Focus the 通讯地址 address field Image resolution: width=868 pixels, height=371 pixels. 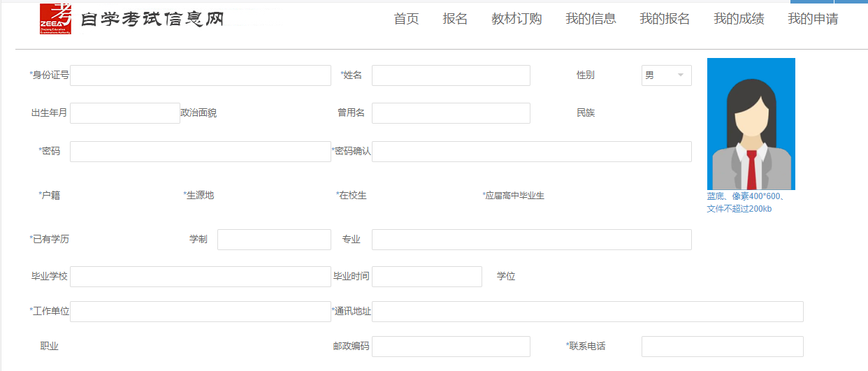tap(587, 312)
